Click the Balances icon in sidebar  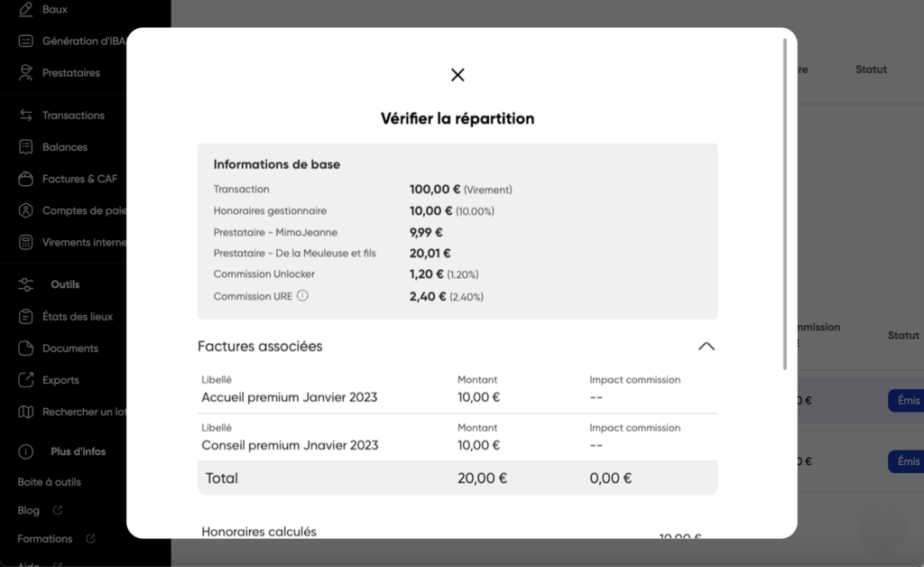coord(25,147)
